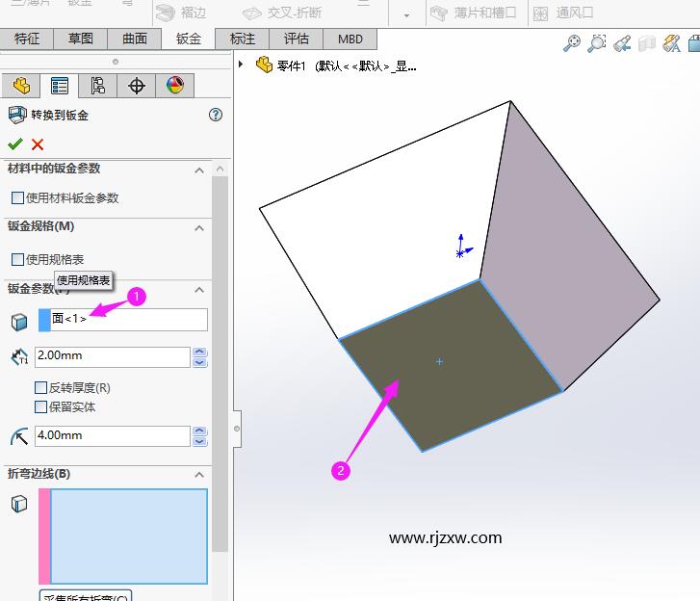The image size is (700, 601).
Task: Switch to the 曲面 tab
Action: 135,39
